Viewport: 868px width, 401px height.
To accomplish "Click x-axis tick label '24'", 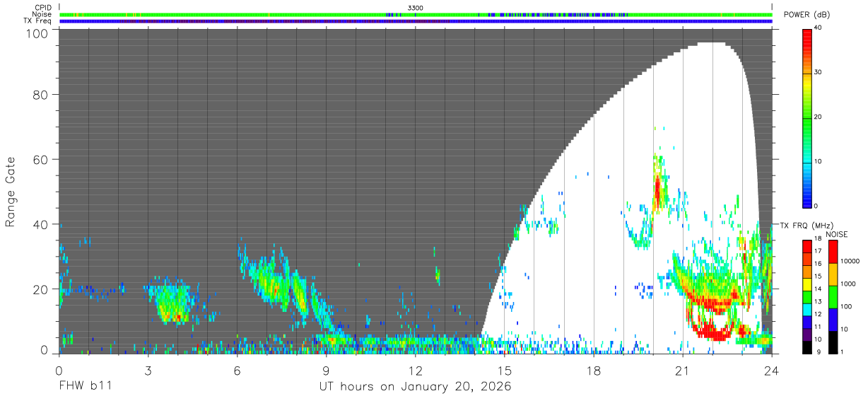I will [772, 371].
